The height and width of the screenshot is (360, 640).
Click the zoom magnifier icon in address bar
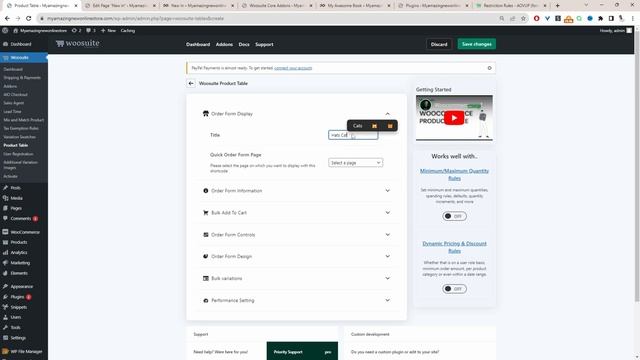pos(502,18)
